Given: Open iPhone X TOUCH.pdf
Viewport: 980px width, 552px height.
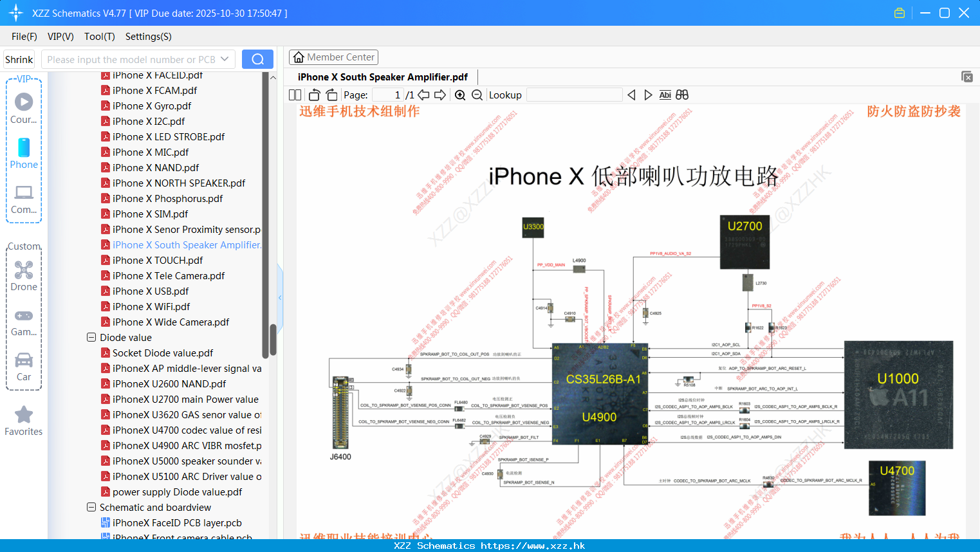Looking at the screenshot, I should [x=158, y=261].
